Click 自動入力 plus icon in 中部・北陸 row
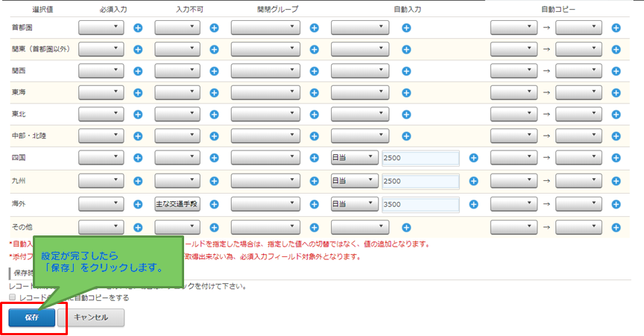Image resolution: width=644 pixels, height=336 pixels. (406, 136)
